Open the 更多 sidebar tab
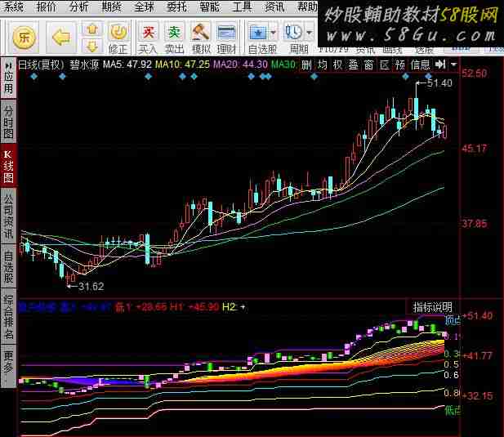 [x=9, y=366]
